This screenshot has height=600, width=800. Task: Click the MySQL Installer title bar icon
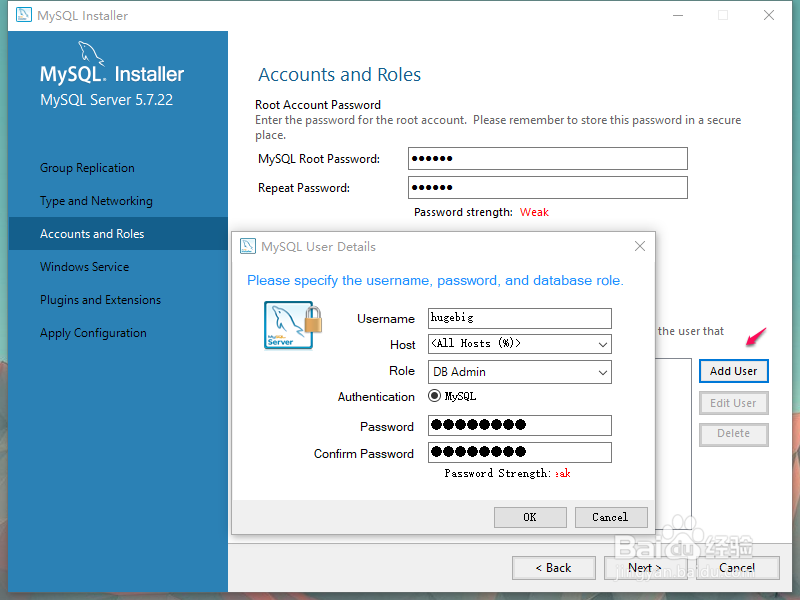click(x=23, y=15)
